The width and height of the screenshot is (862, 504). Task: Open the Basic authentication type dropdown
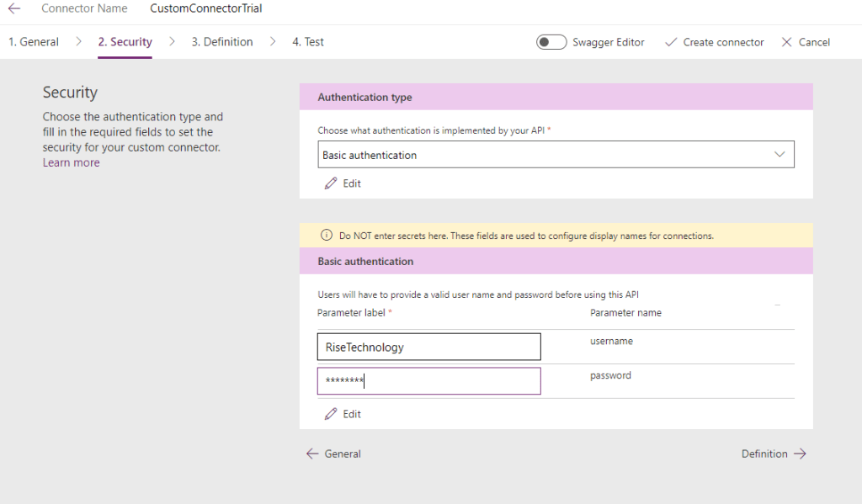pos(556,155)
